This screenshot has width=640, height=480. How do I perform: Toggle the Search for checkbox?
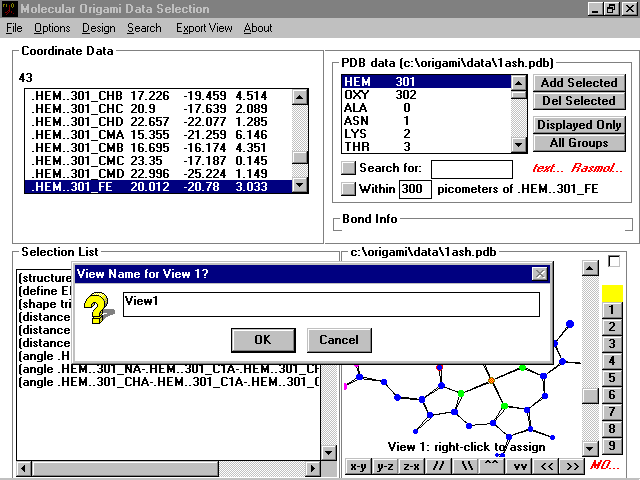[348, 169]
